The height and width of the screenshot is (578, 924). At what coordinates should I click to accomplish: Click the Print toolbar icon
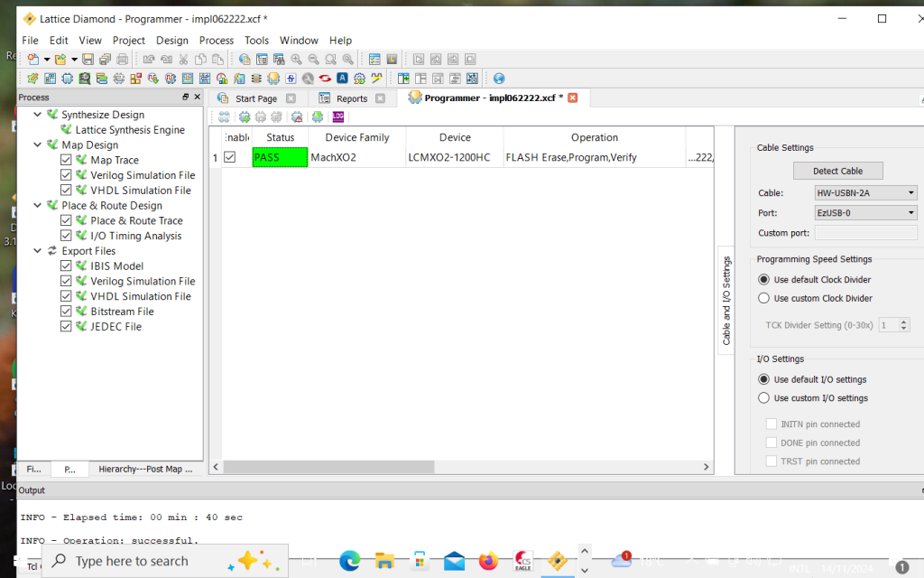122,59
